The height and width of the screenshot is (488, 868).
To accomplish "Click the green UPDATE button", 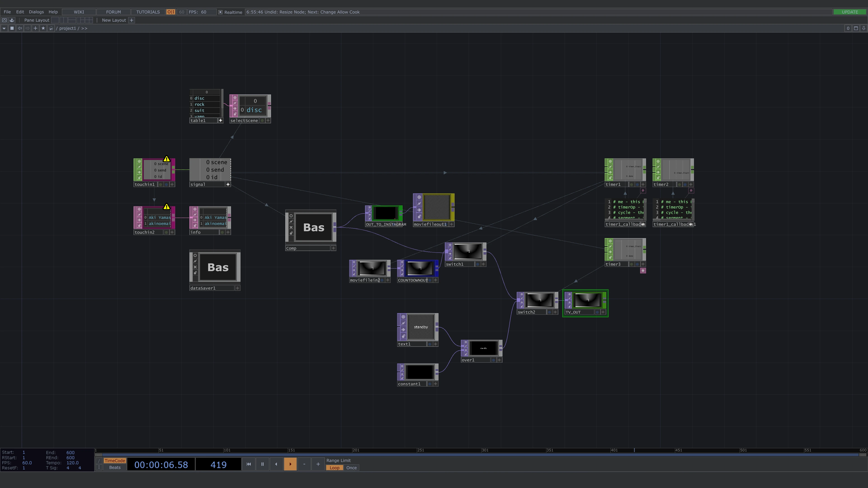I will (x=849, y=12).
